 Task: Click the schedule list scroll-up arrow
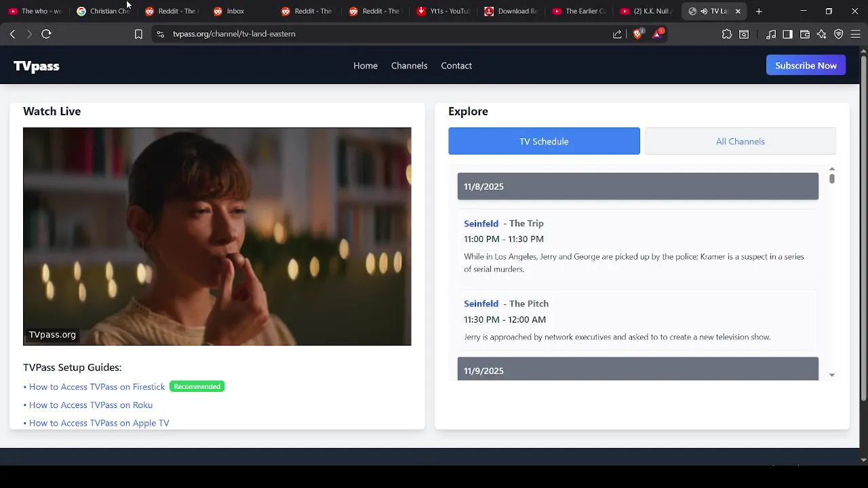pyautogui.click(x=831, y=169)
